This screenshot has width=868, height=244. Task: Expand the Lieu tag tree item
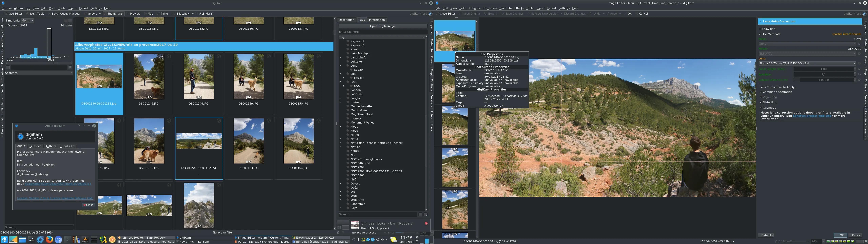click(x=340, y=74)
